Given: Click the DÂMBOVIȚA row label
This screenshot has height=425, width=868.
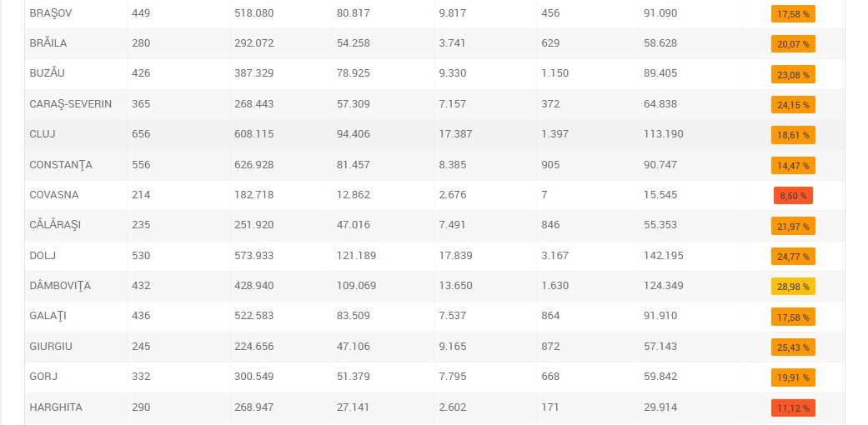Looking at the screenshot, I should [60, 286].
